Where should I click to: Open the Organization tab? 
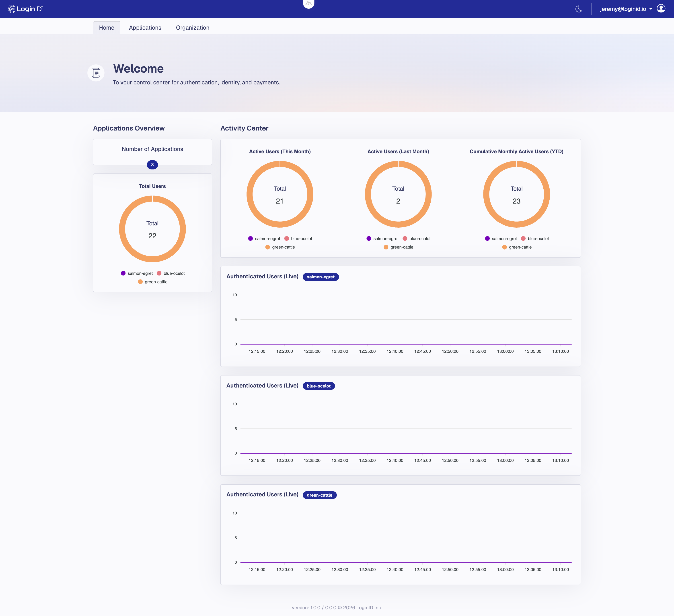point(193,28)
